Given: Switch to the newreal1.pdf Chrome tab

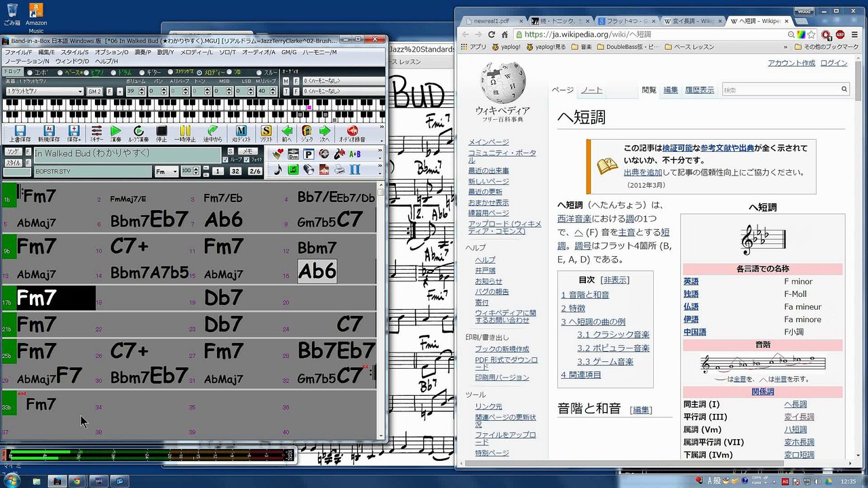Looking at the screenshot, I should click(x=495, y=21).
